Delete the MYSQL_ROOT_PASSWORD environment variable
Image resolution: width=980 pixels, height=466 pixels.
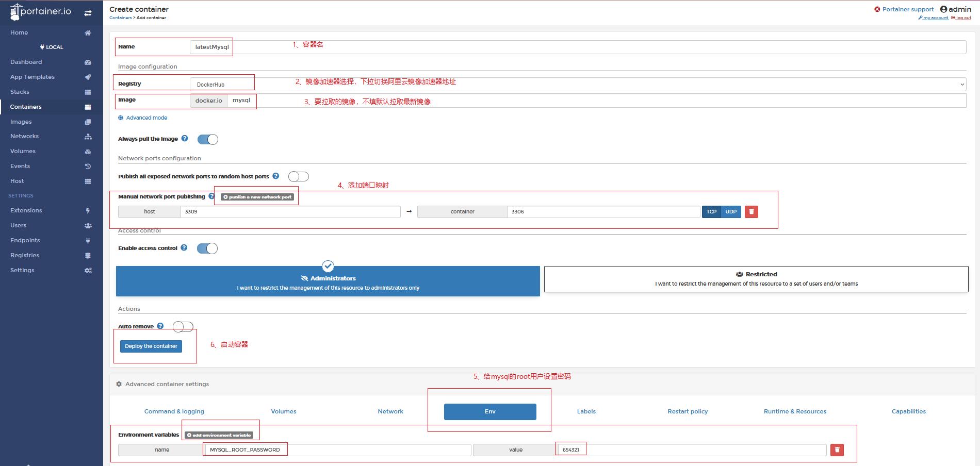click(x=837, y=450)
